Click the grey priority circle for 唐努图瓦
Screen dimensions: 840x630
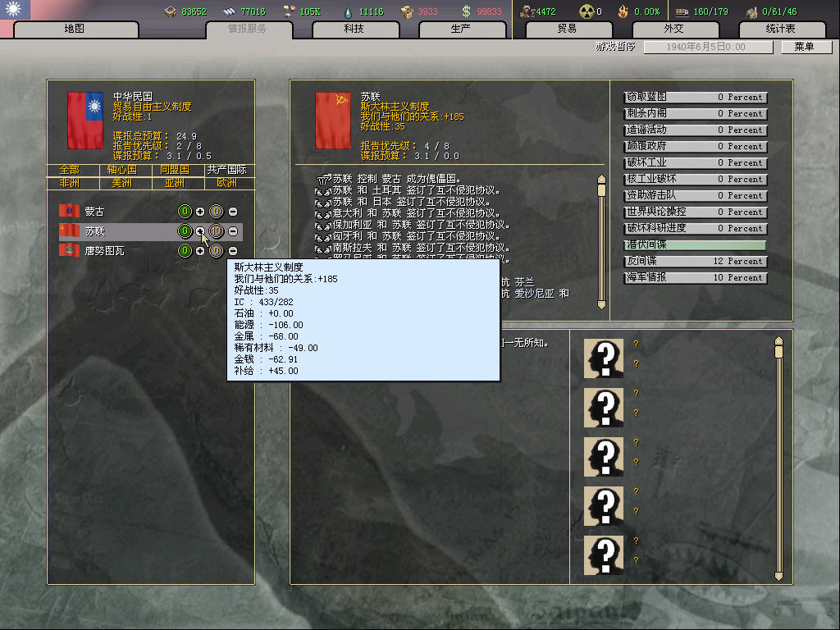pyautogui.click(x=216, y=251)
